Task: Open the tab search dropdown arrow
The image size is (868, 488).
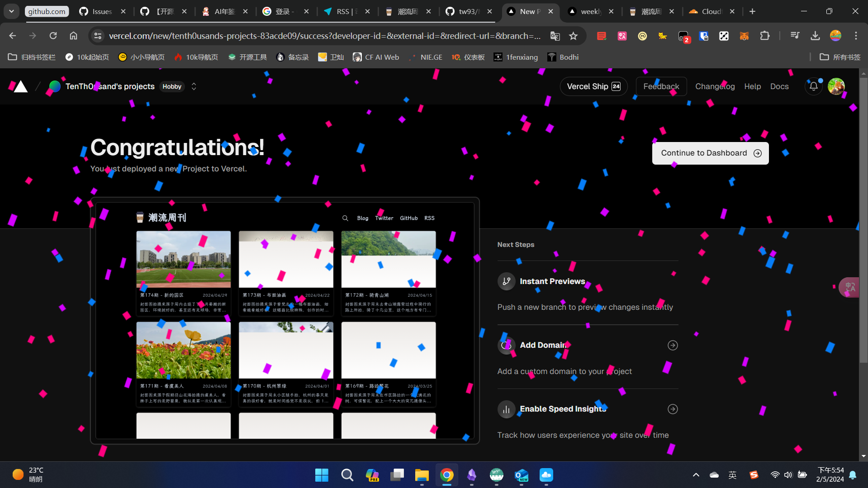Action: (x=11, y=11)
